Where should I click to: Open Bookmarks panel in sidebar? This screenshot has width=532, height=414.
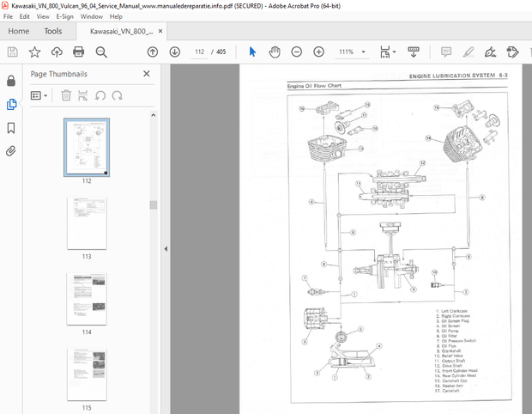11,128
